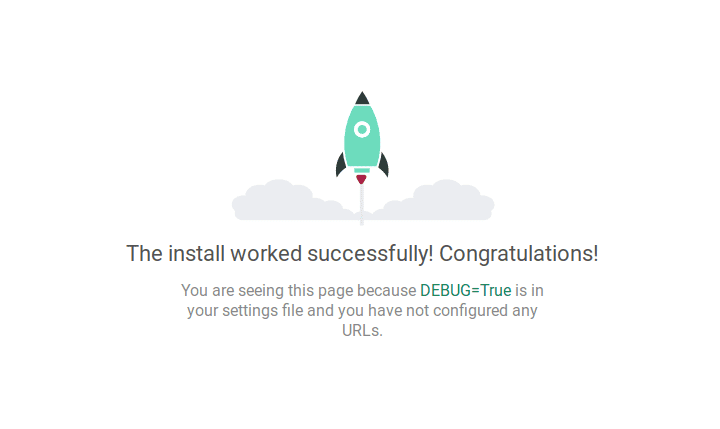Image resolution: width=720 pixels, height=429 pixels.
Task: Click "The install worked successfully!" heading text
Action: [x=280, y=254]
